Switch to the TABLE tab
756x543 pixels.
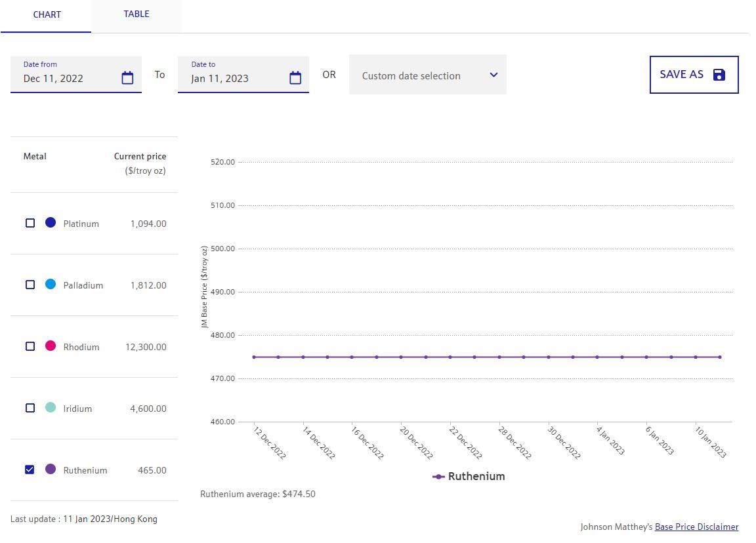pos(136,14)
